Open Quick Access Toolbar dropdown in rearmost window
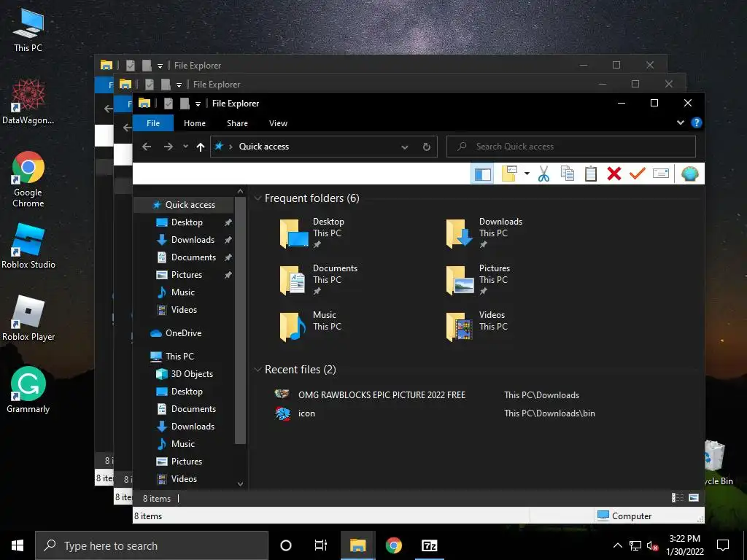Viewport: 747px width, 560px height. click(160, 66)
